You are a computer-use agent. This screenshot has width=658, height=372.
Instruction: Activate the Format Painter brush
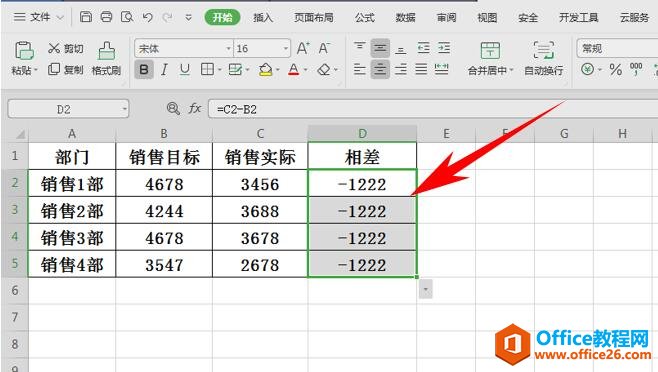click(107, 58)
